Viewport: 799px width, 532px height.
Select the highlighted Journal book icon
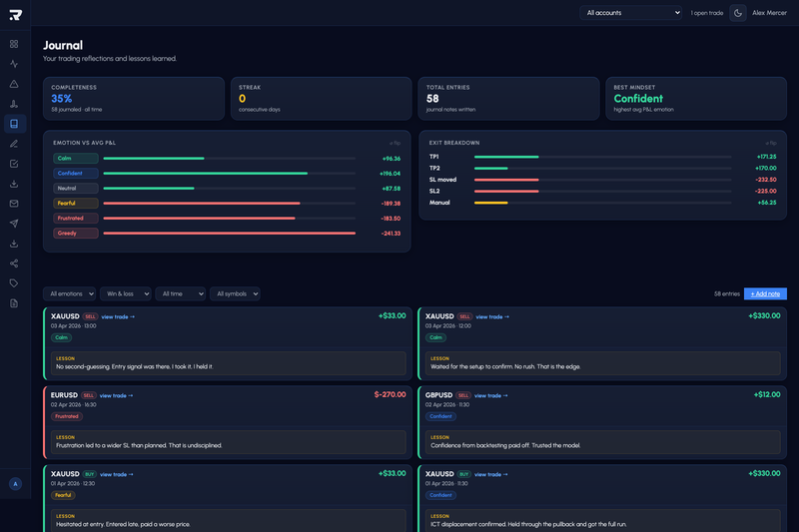point(14,124)
